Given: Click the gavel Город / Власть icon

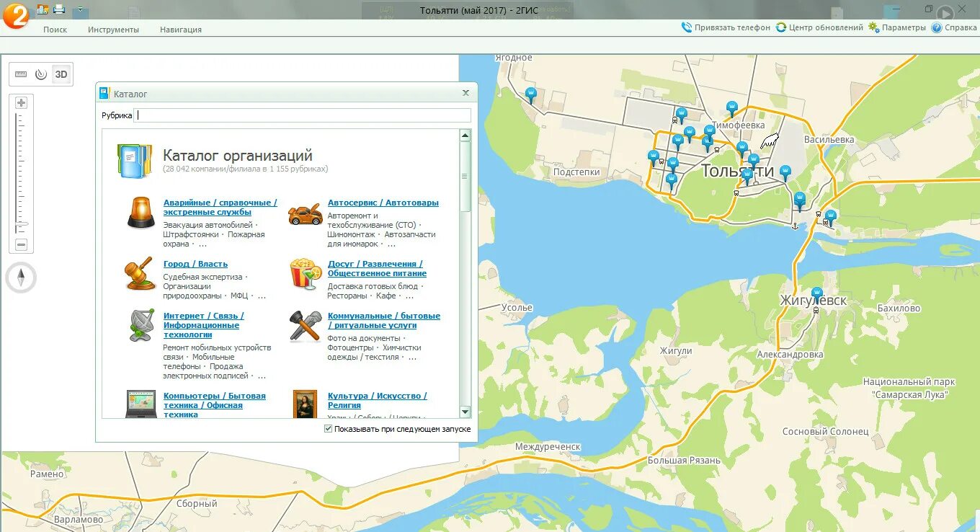Looking at the screenshot, I should pos(140,273).
